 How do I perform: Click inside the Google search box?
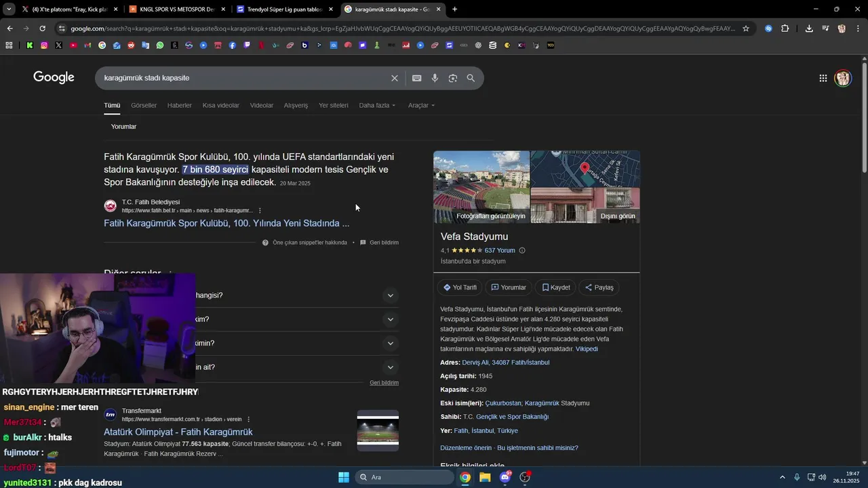tap(244, 78)
